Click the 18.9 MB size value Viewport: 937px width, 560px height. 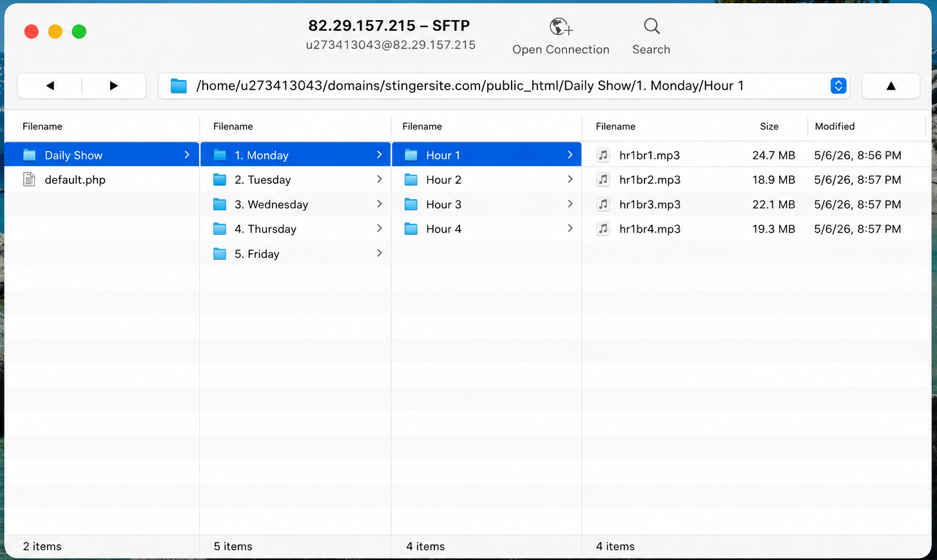click(x=773, y=180)
